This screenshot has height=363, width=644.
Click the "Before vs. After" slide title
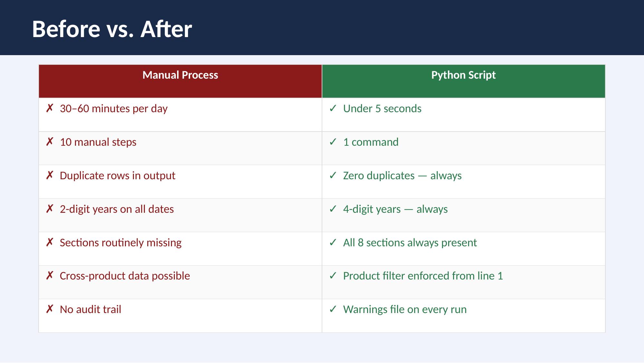(x=112, y=29)
